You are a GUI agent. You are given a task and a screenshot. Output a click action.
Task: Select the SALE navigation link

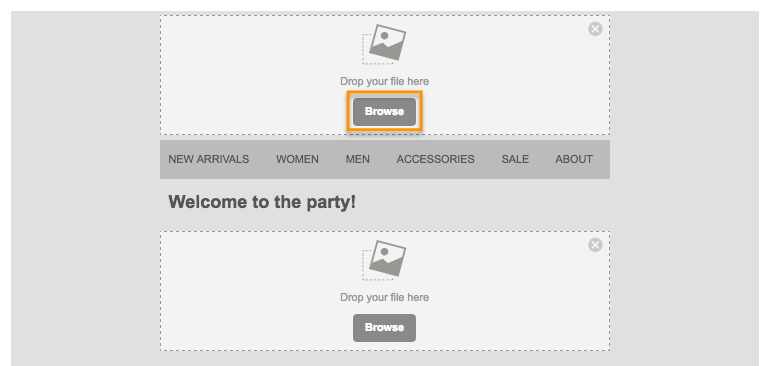click(x=515, y=159)
